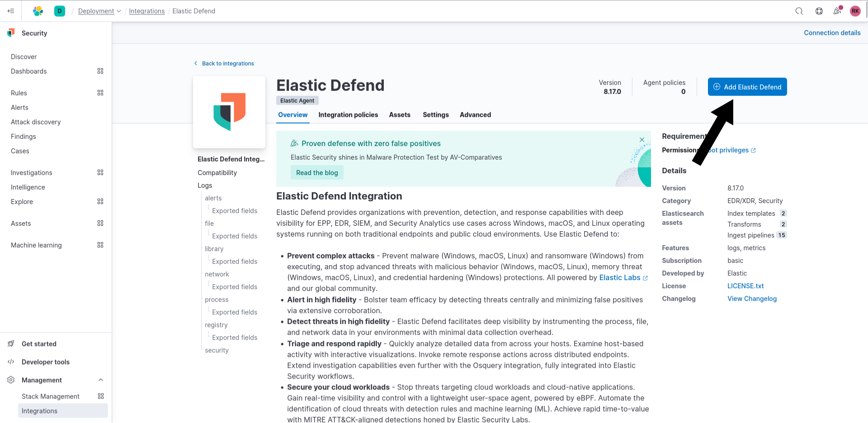Jump to alerts in the table of contents
The height and width of the screenshot is (423, 868).
pos(213,198)
